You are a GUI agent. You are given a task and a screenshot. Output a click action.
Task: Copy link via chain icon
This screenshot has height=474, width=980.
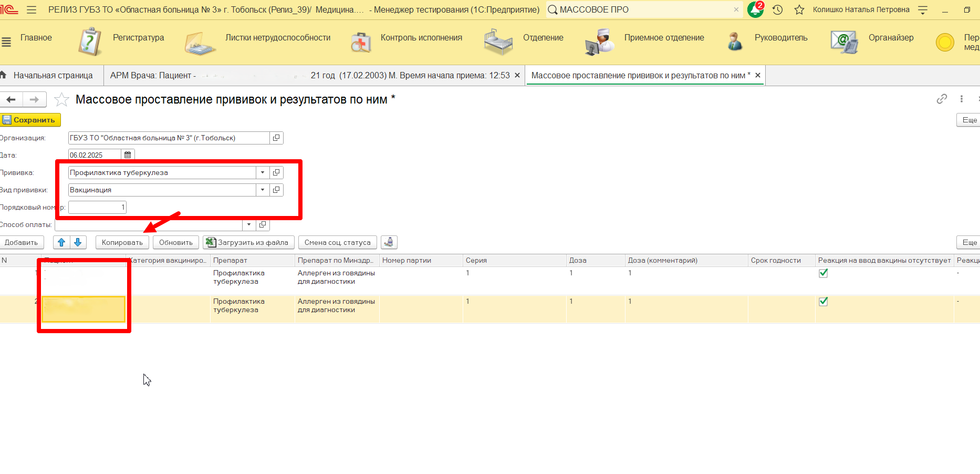click(942, 99)
